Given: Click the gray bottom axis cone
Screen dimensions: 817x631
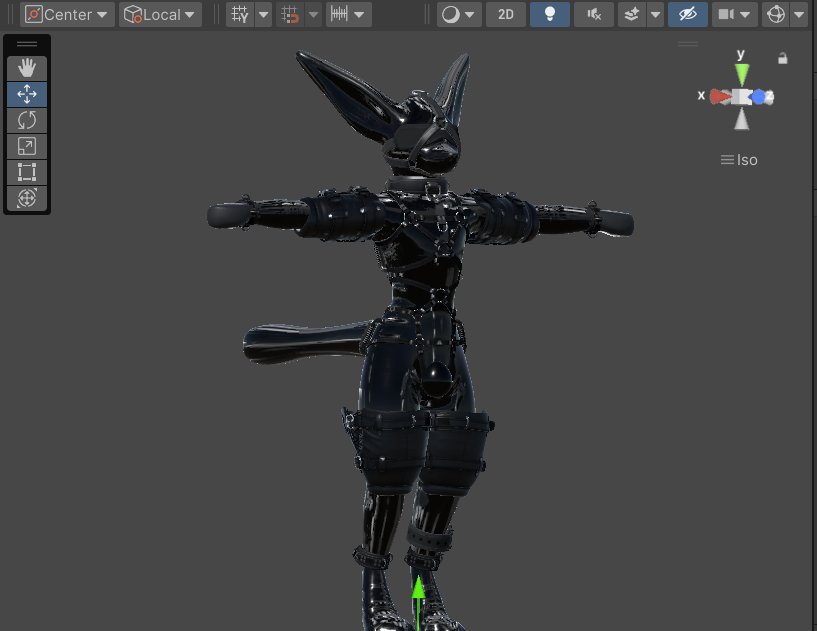Looking at the screenshot, I should coord(742,119).
